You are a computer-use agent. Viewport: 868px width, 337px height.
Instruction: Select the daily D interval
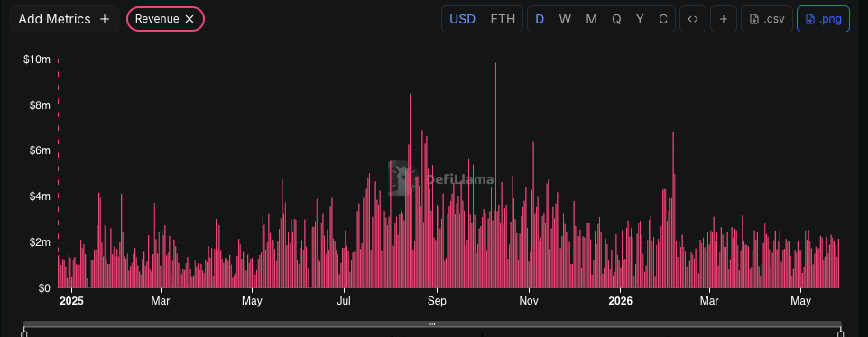click(540, 19)
